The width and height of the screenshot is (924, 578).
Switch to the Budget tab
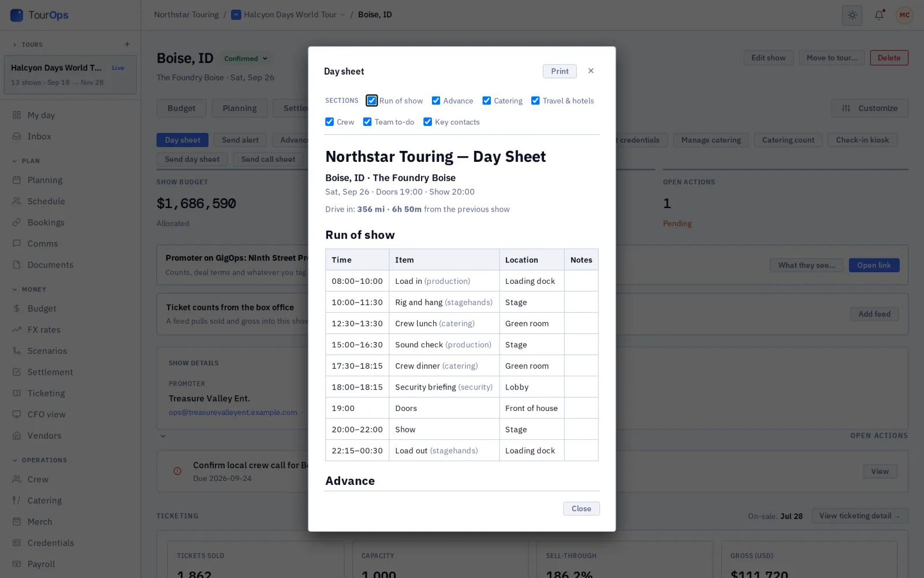(x=181, y=108)
